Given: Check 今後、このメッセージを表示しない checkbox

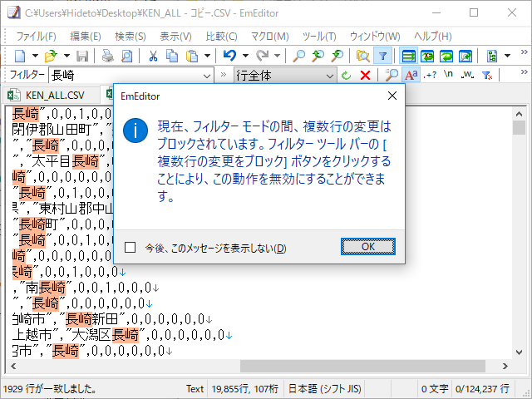Looking at the screenshot, I should 130,248.
